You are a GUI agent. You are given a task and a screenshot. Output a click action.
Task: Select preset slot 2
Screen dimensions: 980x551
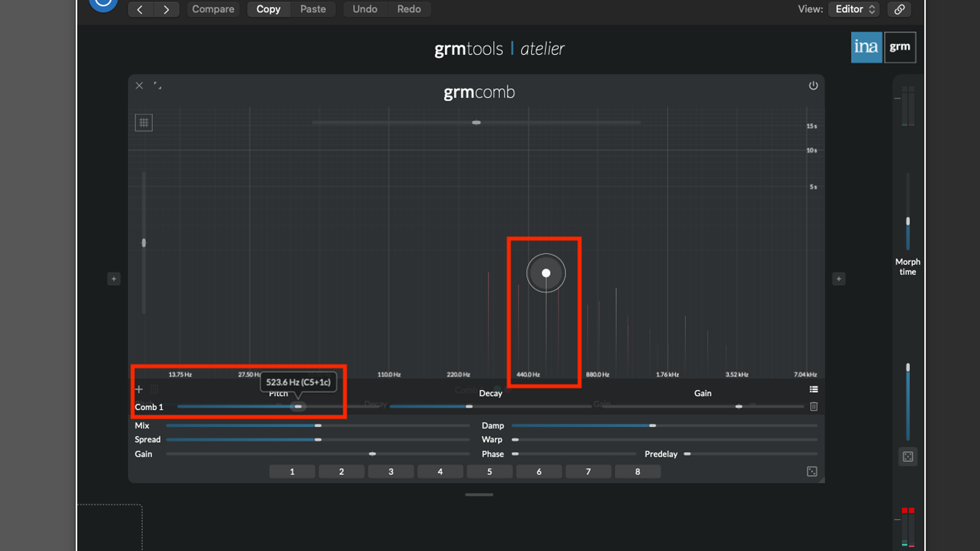341,471
